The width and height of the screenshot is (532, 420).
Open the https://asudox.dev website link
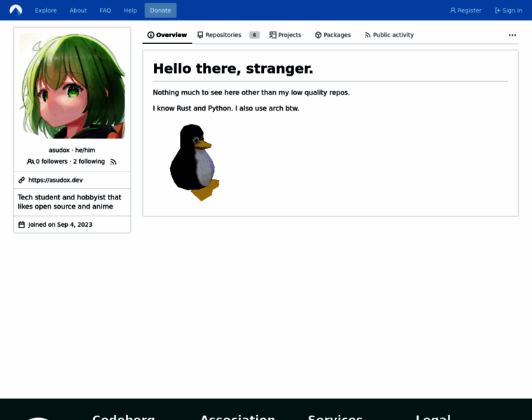click(x=55, y=180)
